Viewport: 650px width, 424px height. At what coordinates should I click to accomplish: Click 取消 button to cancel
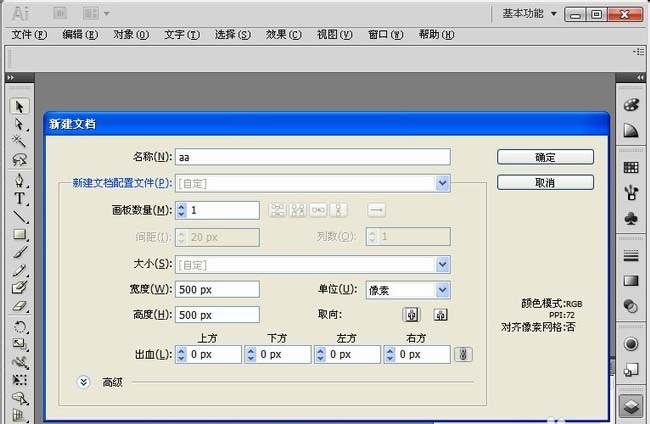(x=545, y=183)
